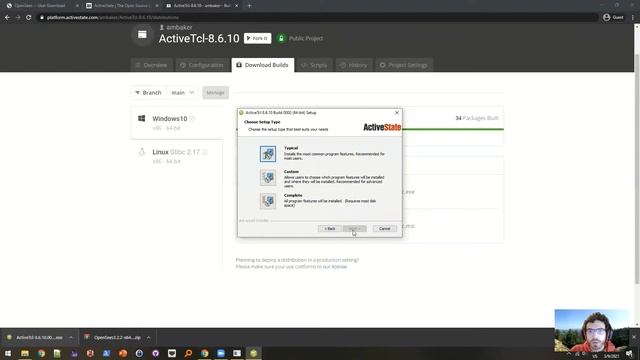Open the downloaded ActiveTcl exe file

35,338
